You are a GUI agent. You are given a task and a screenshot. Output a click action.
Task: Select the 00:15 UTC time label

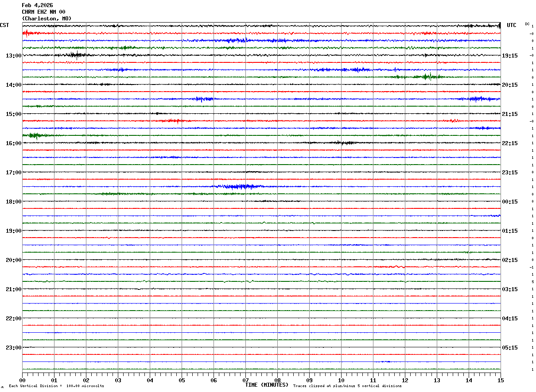[509, 202]
